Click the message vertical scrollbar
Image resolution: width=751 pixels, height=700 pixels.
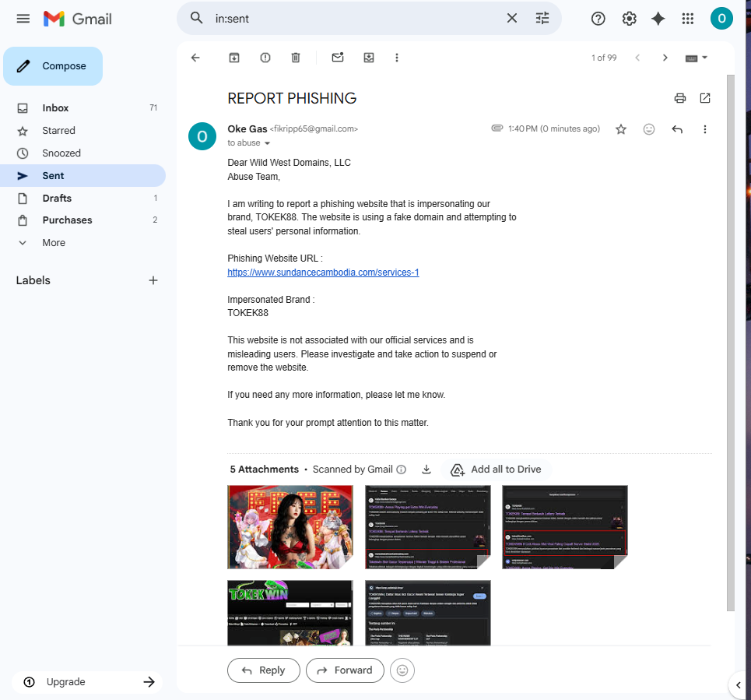coord(731,343)
